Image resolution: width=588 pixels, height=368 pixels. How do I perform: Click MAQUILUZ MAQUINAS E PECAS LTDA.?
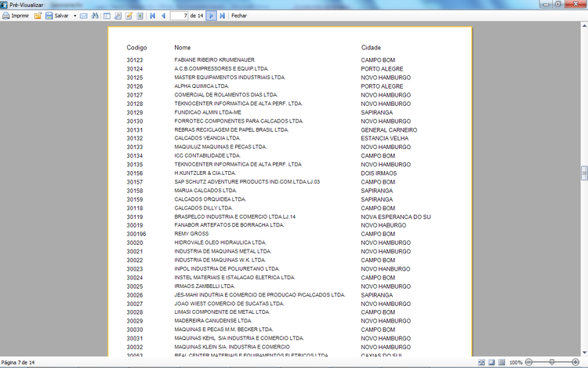click(x=220, y=147)
